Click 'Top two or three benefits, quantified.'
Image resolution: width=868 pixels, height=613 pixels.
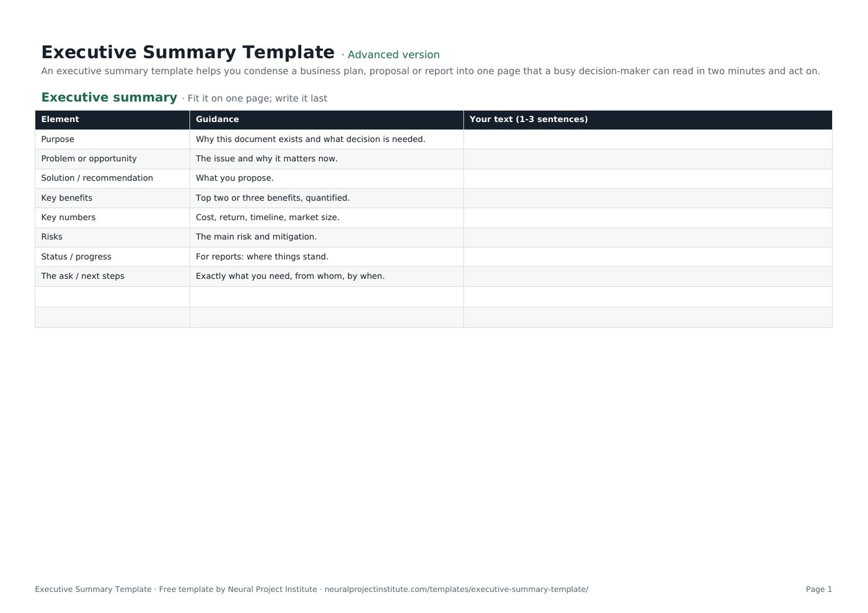coord(273,198)
